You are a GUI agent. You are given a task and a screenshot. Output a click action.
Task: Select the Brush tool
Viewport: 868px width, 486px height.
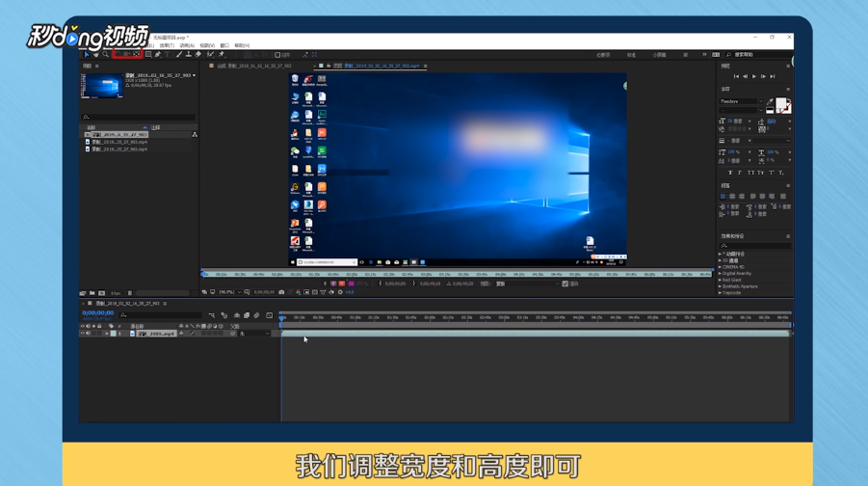[x=179, y=54]
